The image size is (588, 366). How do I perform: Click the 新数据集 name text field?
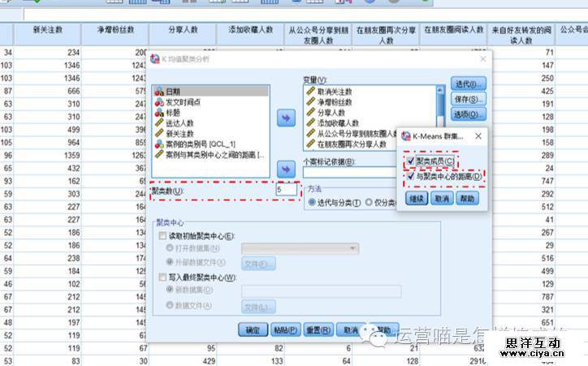[322, 291]
